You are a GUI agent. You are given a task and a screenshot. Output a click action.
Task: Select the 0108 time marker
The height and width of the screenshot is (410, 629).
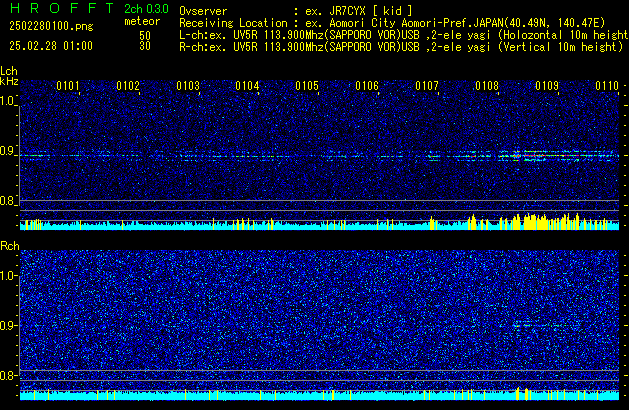[487, 86]
